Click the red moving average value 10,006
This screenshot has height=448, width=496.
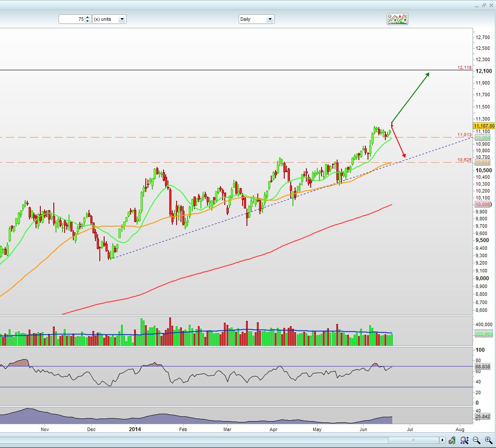[x=483, y=205]
